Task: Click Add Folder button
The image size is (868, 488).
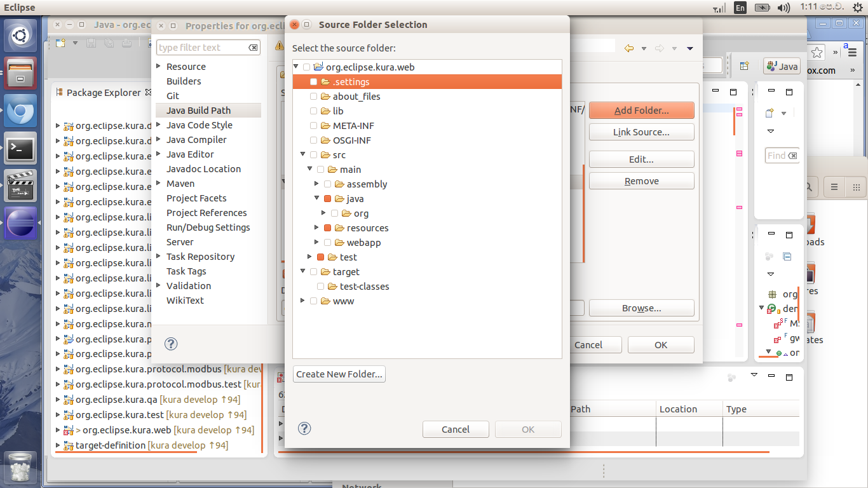Action: [642, 111]
